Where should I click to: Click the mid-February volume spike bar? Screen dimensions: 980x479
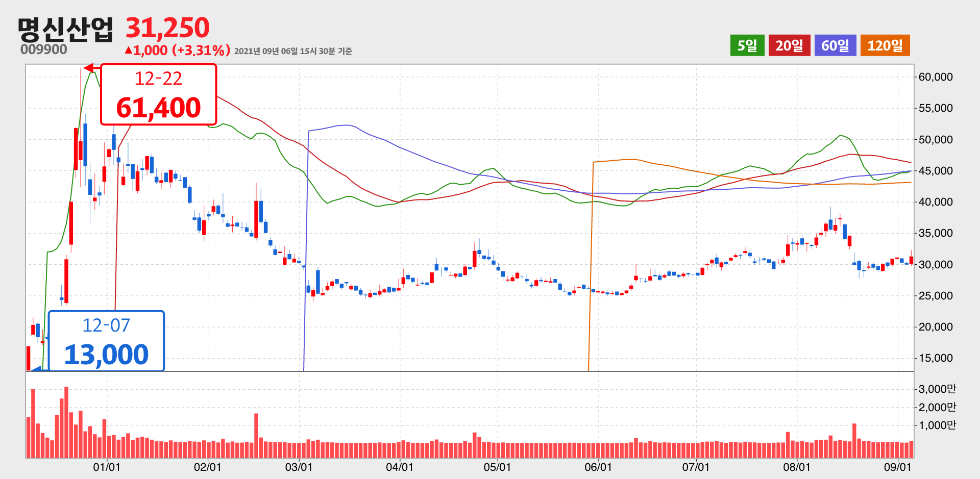pyautogui.click(x=256, y=436)
